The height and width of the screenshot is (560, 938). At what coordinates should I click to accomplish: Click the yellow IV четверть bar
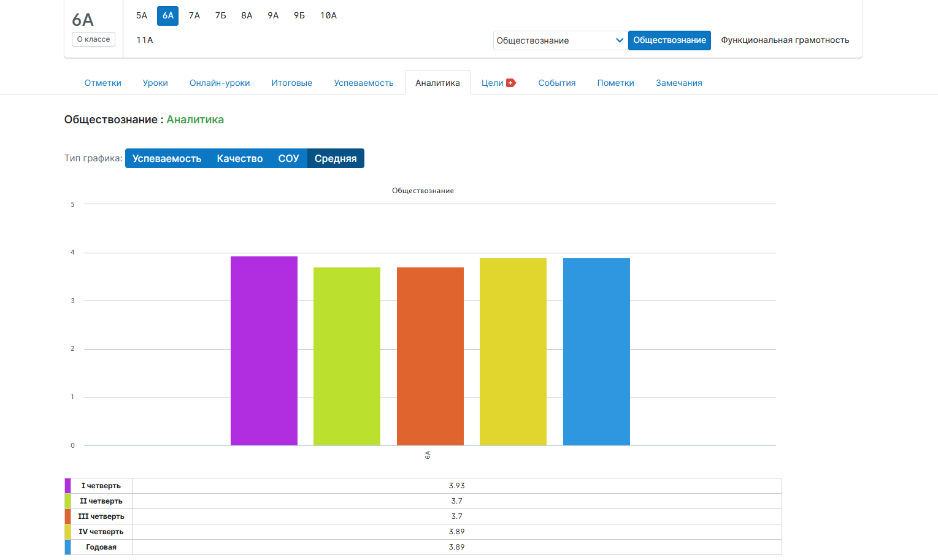513,351
